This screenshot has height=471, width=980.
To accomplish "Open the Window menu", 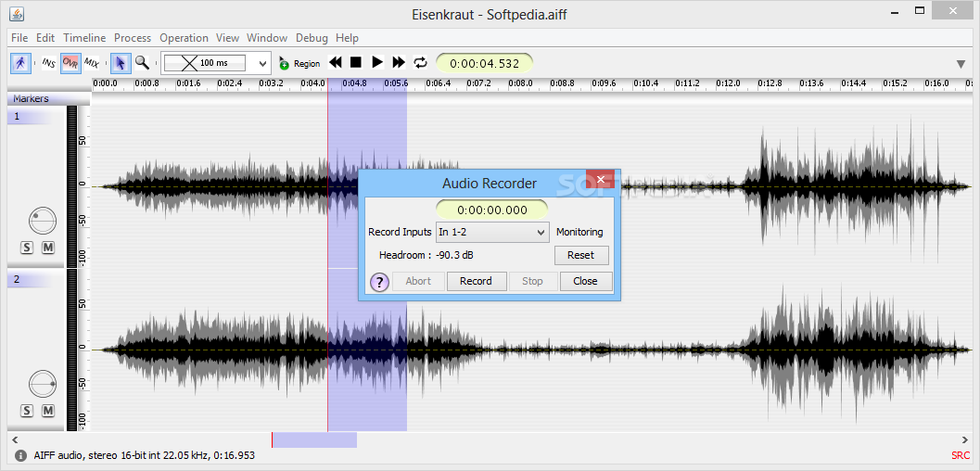I will (267, 38).
